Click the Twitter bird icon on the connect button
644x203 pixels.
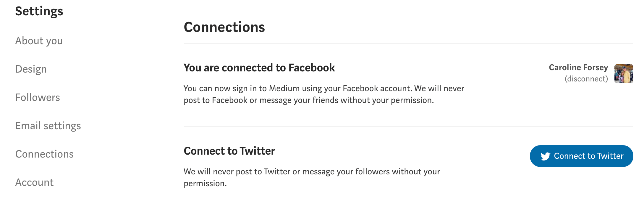pos(546,156)
